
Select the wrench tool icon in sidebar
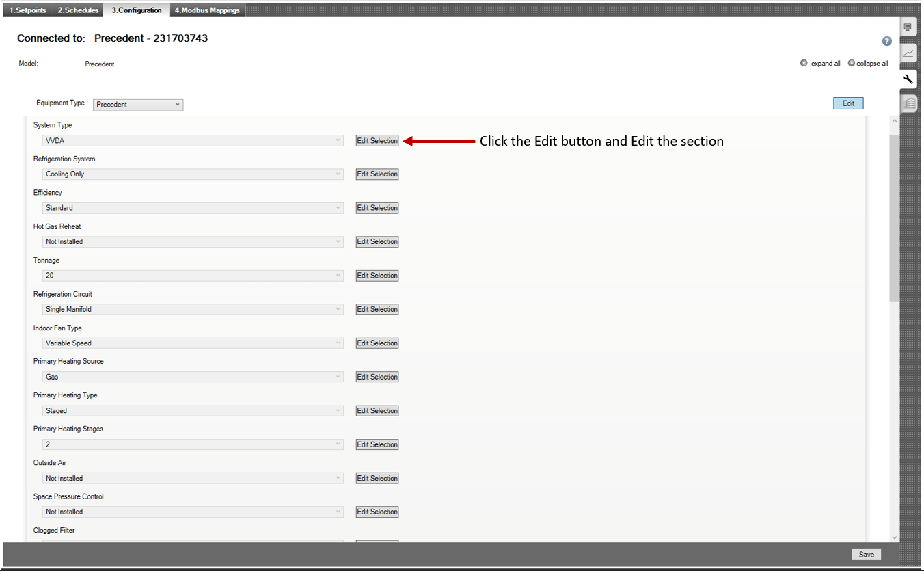click(x=908, y=79)
